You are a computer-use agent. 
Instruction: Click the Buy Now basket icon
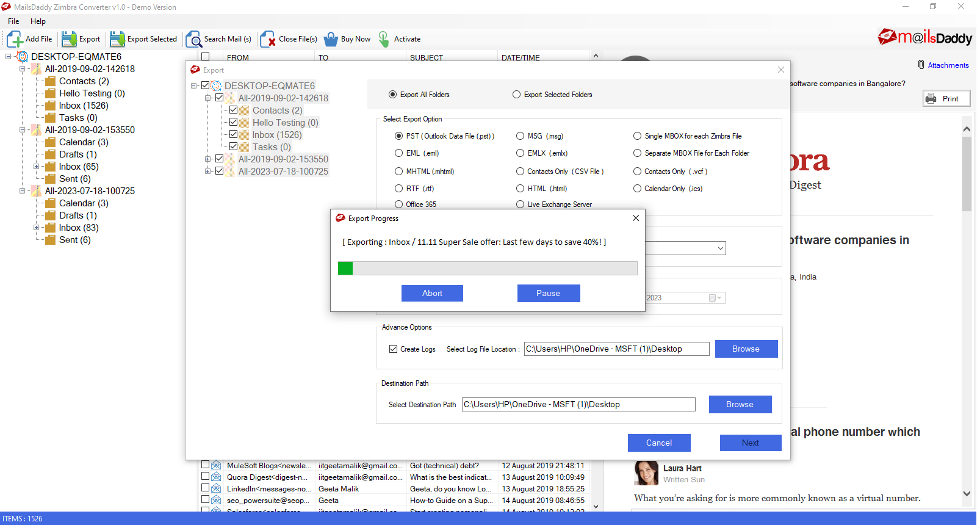[x=331, y=39]
